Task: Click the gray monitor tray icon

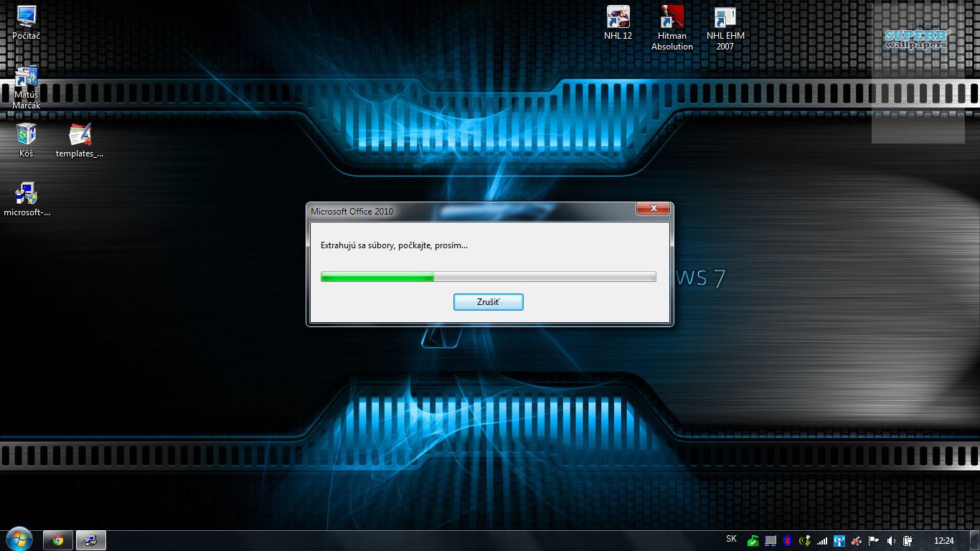Action: click(771, 541)
